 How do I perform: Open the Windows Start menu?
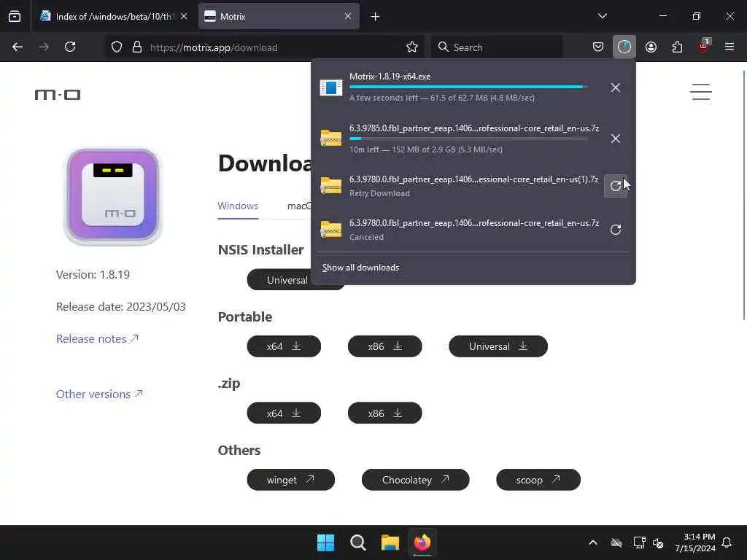click(326, 542)
